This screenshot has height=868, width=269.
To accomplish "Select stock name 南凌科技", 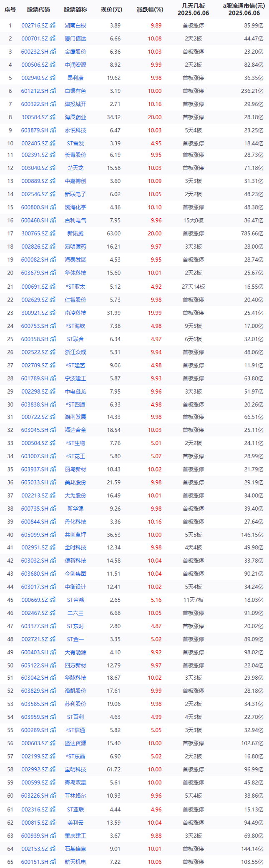I will click(x=75, y=313).
